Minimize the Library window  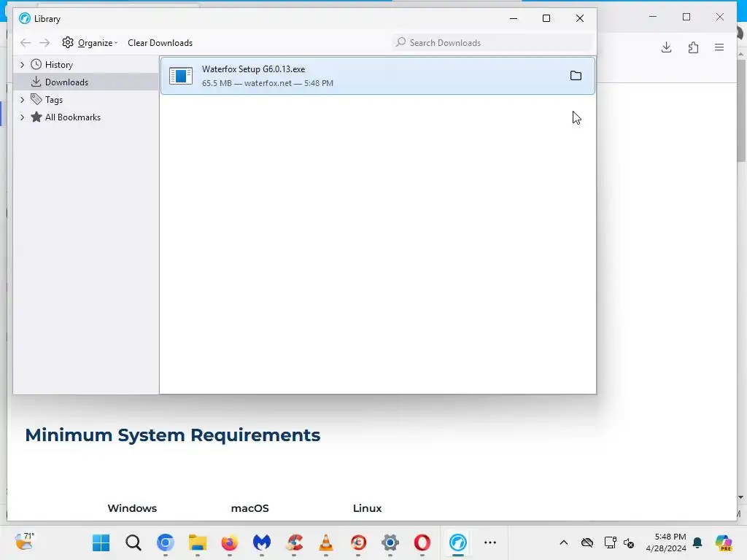point(514,18)
